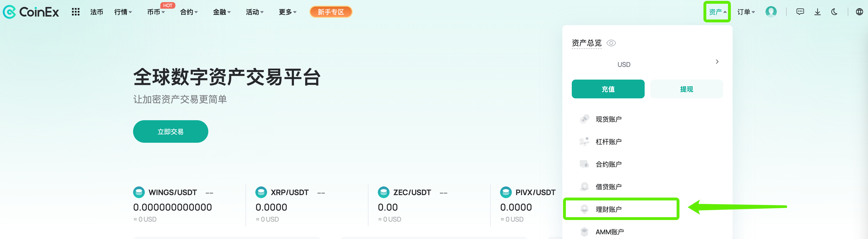Click the WINGS/USDT coin icon
The image size is (868, 239).
(x=139, y=192)
